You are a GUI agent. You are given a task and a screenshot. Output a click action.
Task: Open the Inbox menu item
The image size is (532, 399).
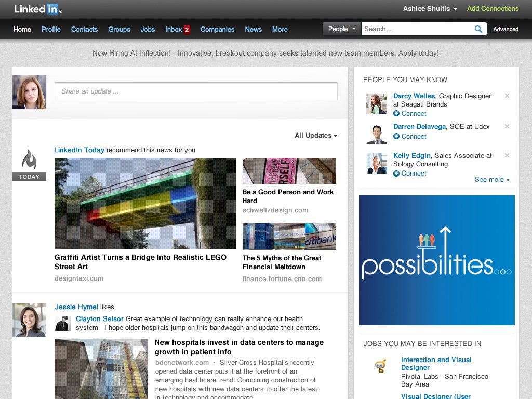[x=174, y=30]
